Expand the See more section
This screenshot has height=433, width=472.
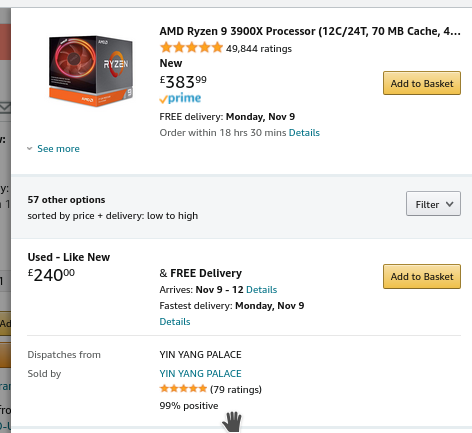pos(58,149)
